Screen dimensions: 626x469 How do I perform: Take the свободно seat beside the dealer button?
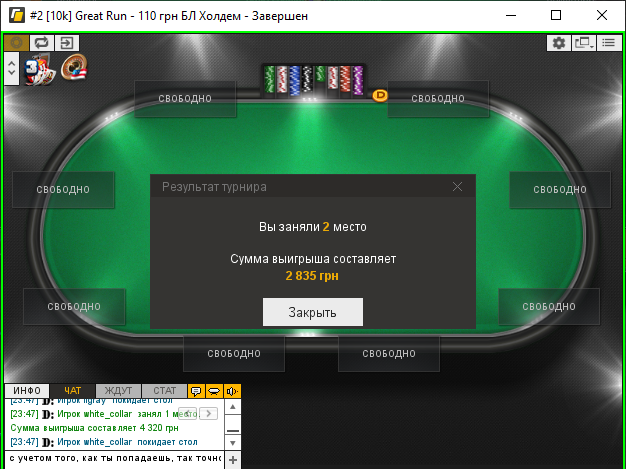[x=438, y=99]
